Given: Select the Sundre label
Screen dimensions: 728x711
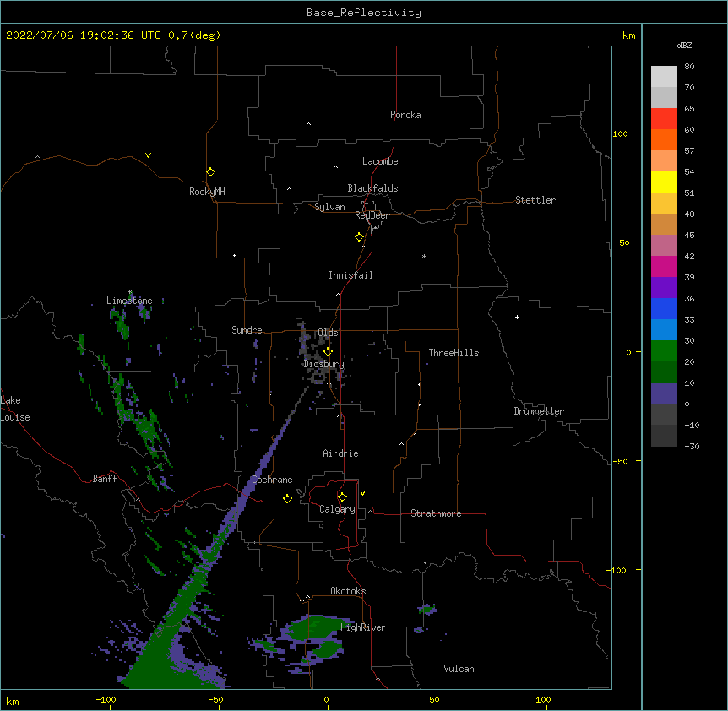Looking at the screenshot, I should tap(247, 330).
